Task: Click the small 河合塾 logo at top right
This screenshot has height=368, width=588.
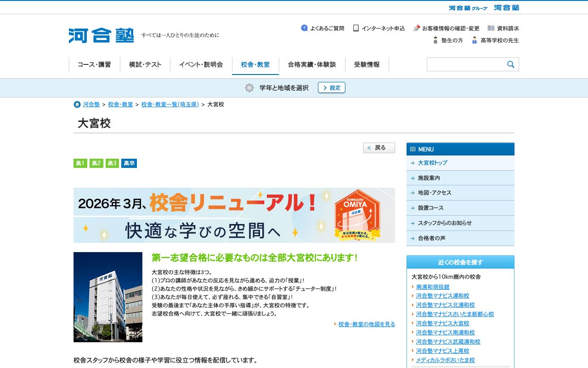Action: [506, 8]
